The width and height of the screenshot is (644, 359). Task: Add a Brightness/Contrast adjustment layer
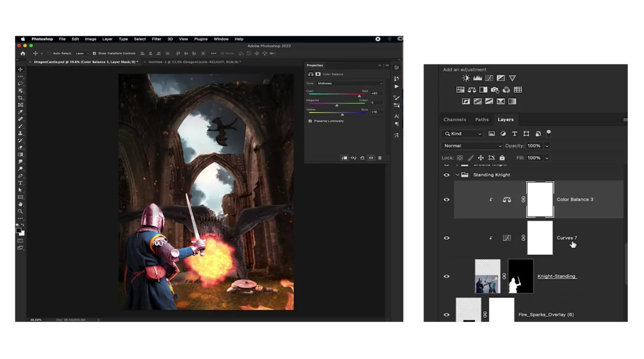tap(466, 78)
